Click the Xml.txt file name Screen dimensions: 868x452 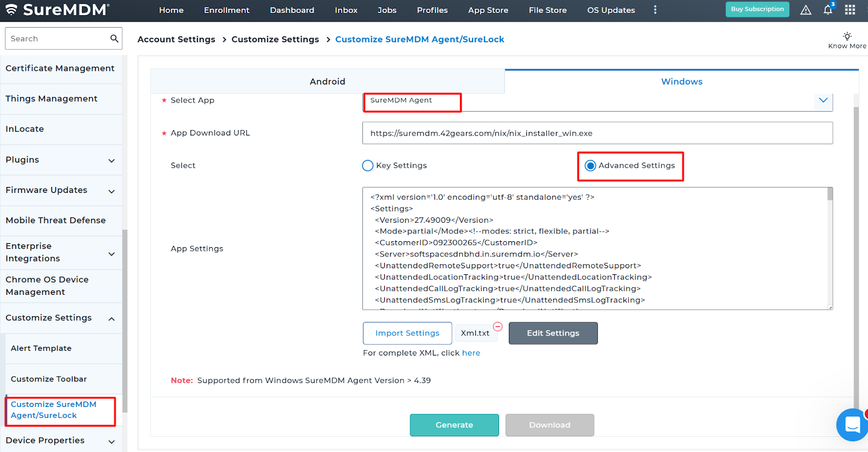click(475, 333)
